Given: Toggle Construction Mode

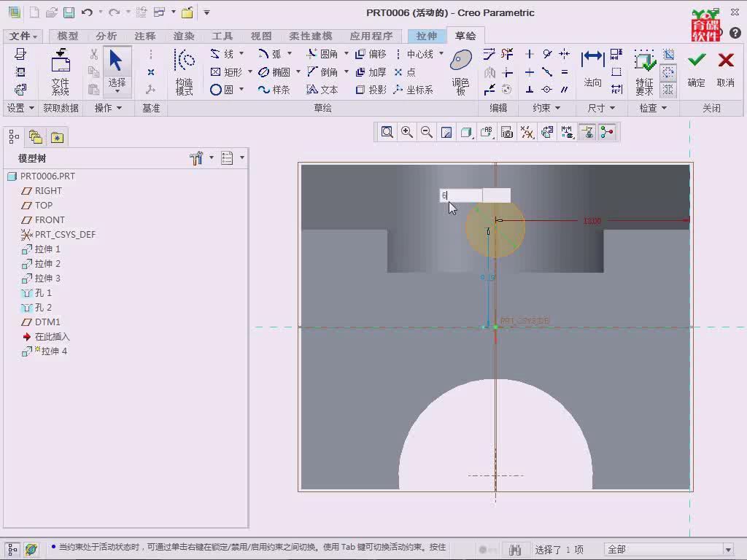Looking at the screenshot, I should (184, 71).
